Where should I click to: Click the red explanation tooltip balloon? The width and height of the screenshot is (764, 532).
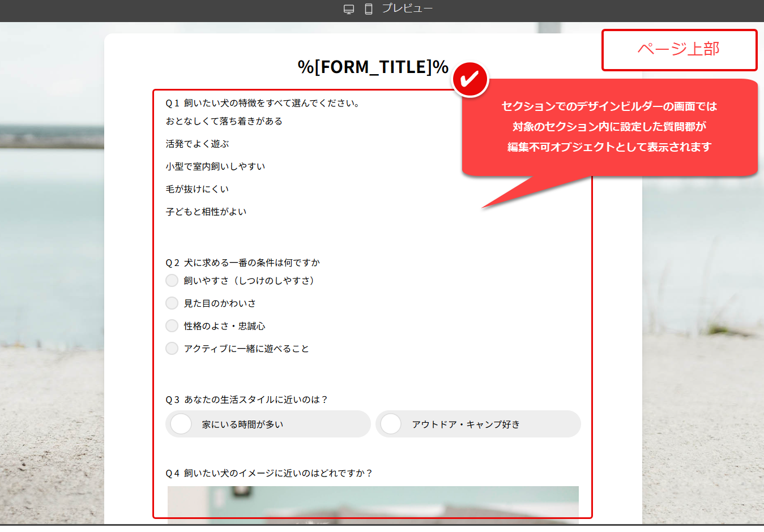(609, 127)
